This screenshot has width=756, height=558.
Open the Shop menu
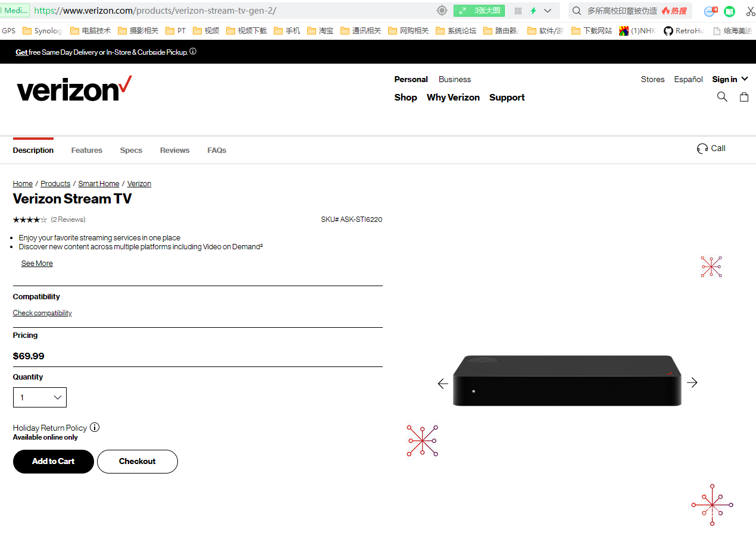pyautogui.click(x=405, y=98)
